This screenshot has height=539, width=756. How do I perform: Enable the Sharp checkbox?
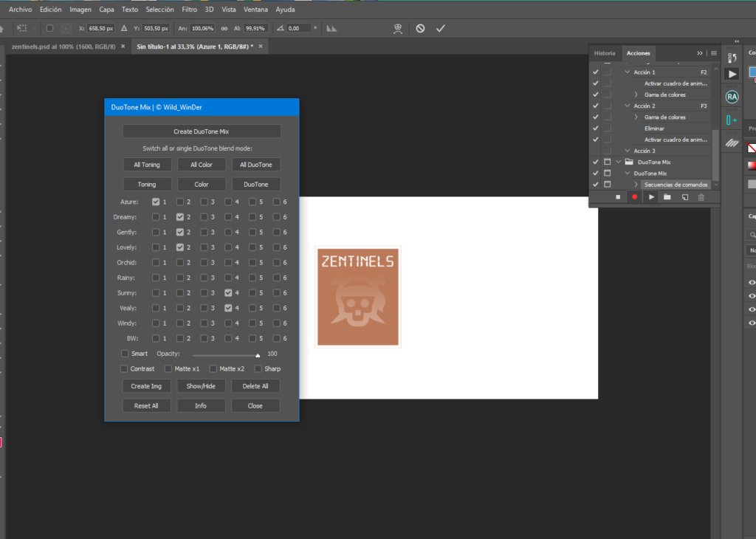pyautogui.click(x=258, y=369)
